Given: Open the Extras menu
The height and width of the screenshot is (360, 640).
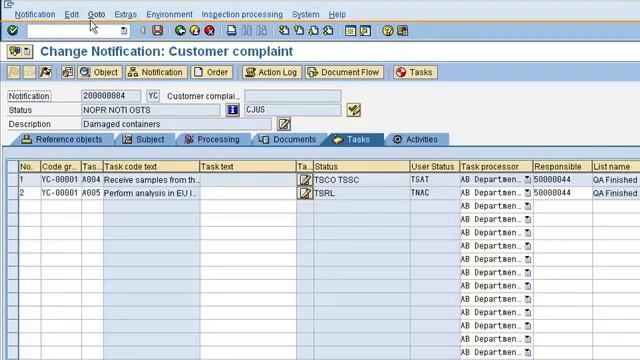Looking at the screenshot, I should point(125,14).
